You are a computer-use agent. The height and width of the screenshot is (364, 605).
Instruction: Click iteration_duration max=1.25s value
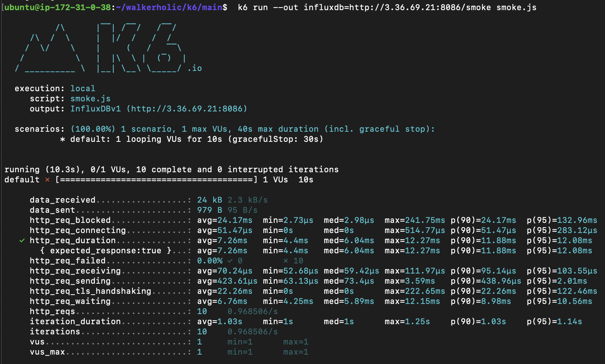coord(407,322)
